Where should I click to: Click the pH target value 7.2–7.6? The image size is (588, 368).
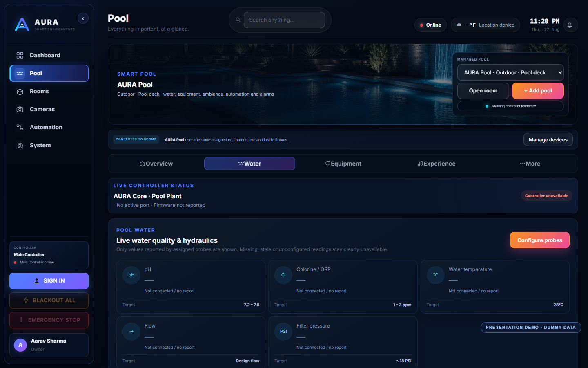[252, 305]
